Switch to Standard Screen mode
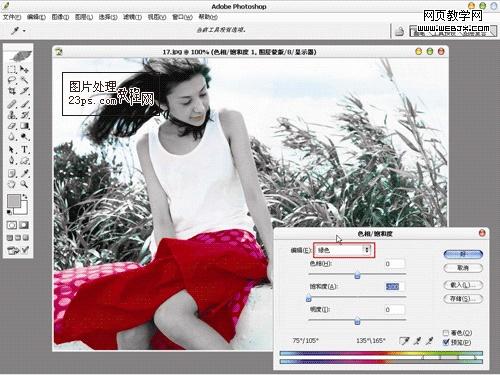Image resolution: width=500 pixels, height=375 pixels. pyautogui.click(x=10, y=238)
